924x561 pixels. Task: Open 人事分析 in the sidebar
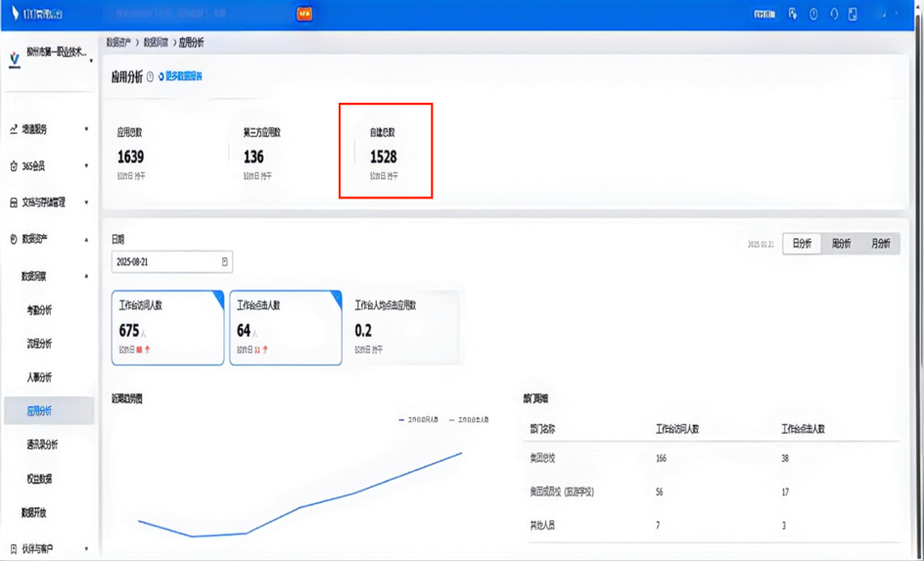tap(39, 377)
